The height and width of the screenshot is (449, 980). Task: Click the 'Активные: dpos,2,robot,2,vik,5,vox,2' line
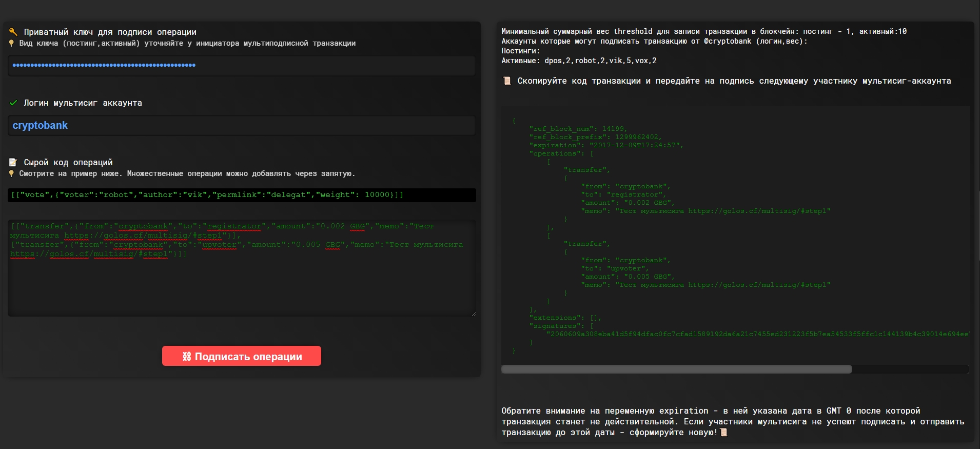[x=579, y=61]
